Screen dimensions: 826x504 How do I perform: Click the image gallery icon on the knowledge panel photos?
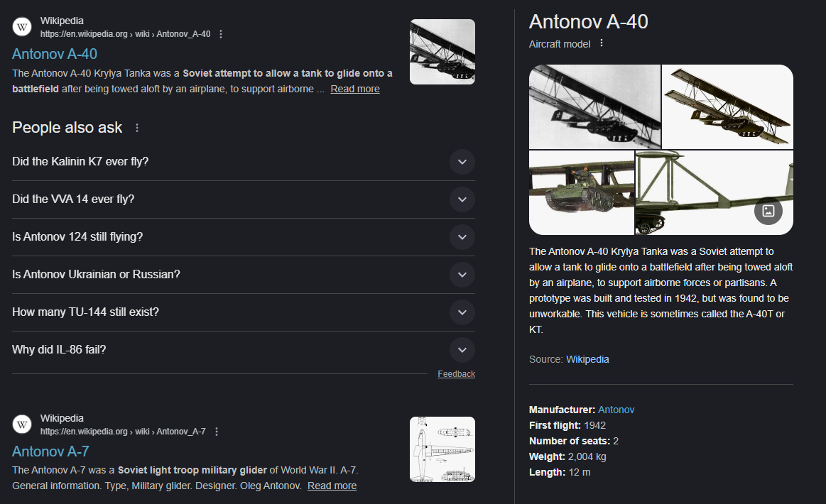[768, 211]
